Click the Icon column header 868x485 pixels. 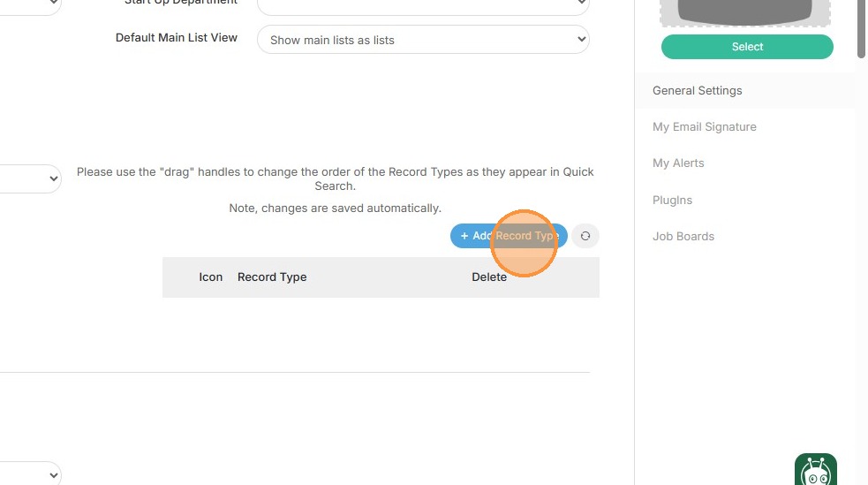[x=211, y=277]
